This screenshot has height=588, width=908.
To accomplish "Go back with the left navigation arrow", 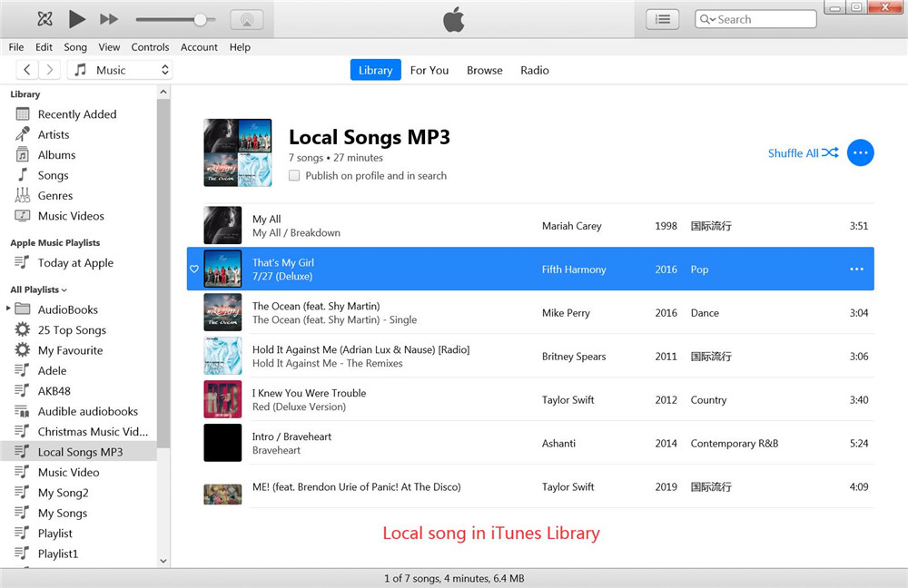I will 26,70.
